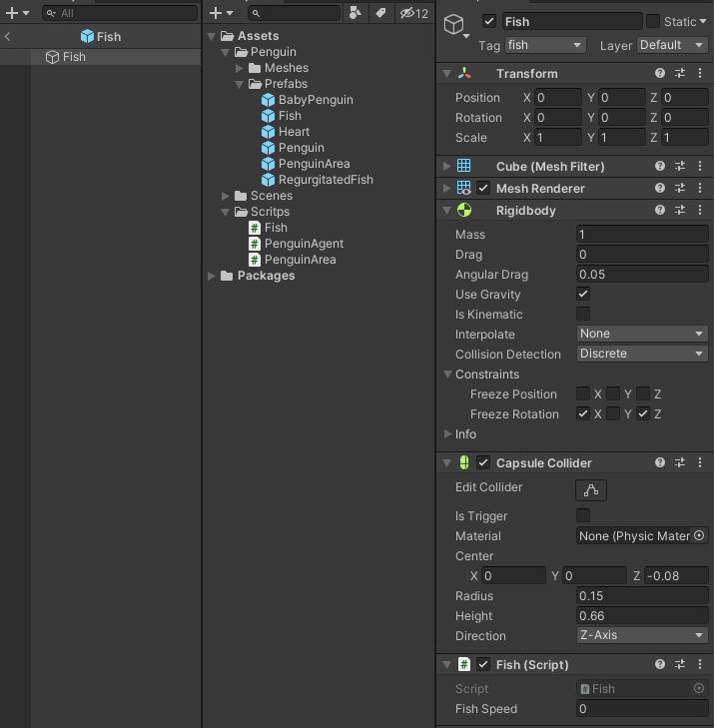715x728 pixels.
Task: Open Transform component more options menu
Action: [x=700, y=73]
